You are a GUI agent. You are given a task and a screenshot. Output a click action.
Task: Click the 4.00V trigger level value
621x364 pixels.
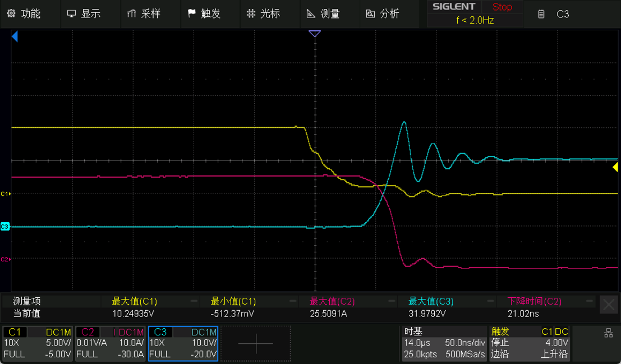(557, 343)
